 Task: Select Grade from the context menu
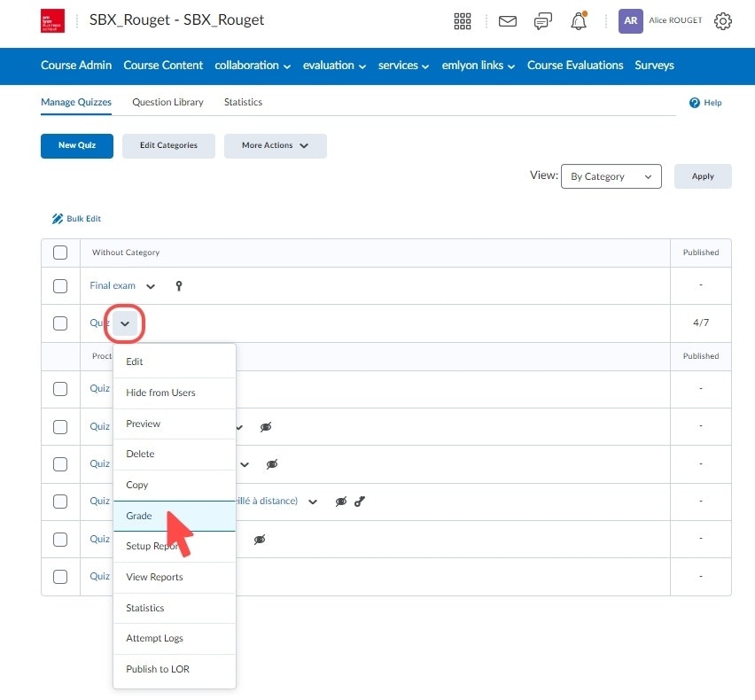(x=139, y=516)
